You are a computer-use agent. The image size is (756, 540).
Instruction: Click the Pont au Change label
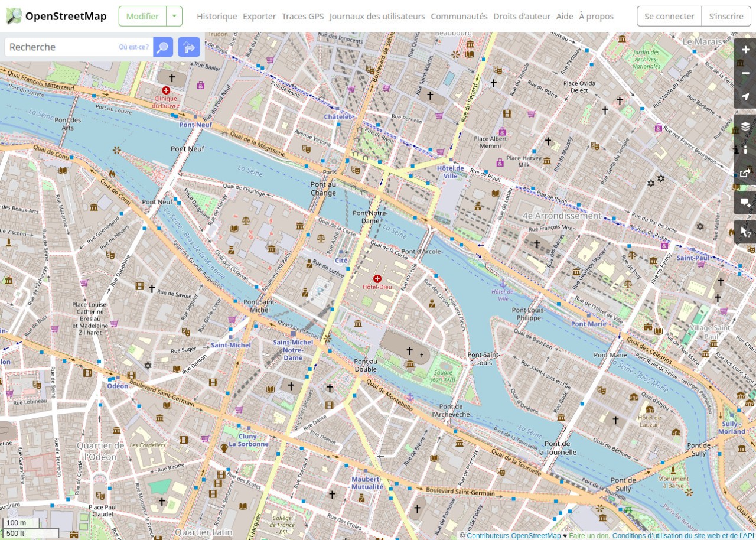point(323,188)
